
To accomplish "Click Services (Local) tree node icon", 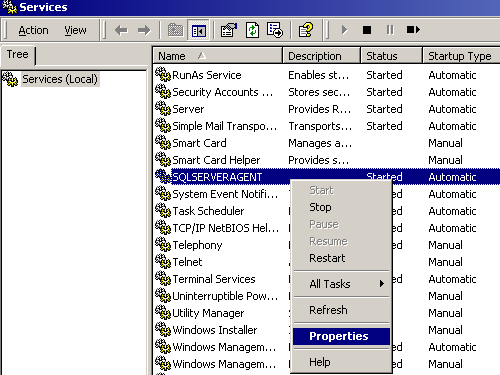I will 10,79.
